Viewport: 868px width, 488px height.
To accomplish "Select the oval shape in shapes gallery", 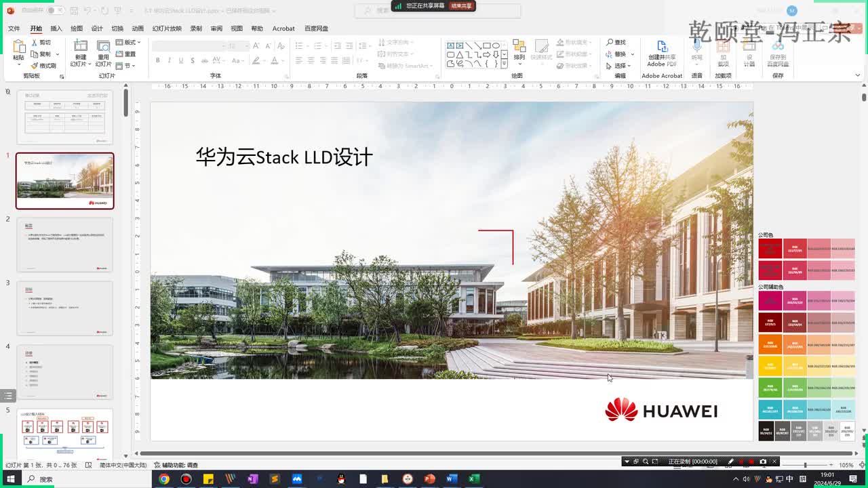I will coord(496,45).
